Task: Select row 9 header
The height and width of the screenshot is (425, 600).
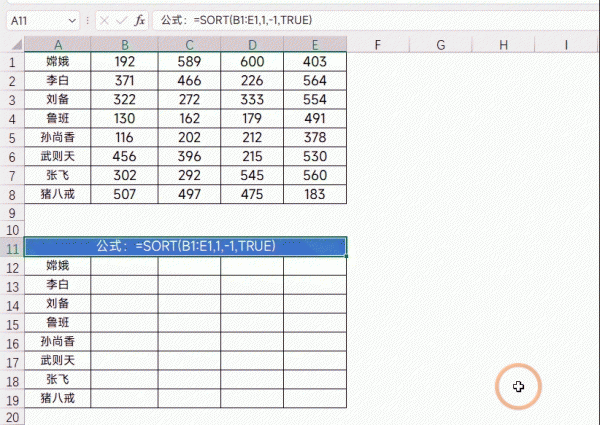Action: [x=12, y=213]
